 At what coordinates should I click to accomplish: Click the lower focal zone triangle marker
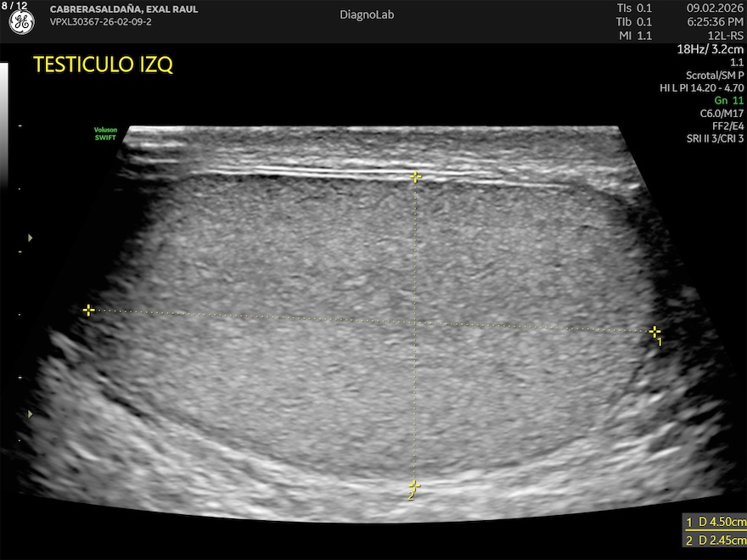coord(31,414)
